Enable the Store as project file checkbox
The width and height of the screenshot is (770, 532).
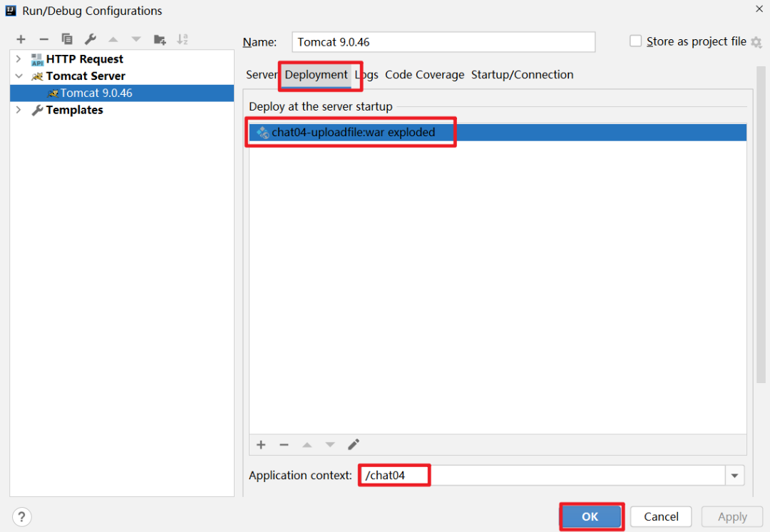coord(635,41)
